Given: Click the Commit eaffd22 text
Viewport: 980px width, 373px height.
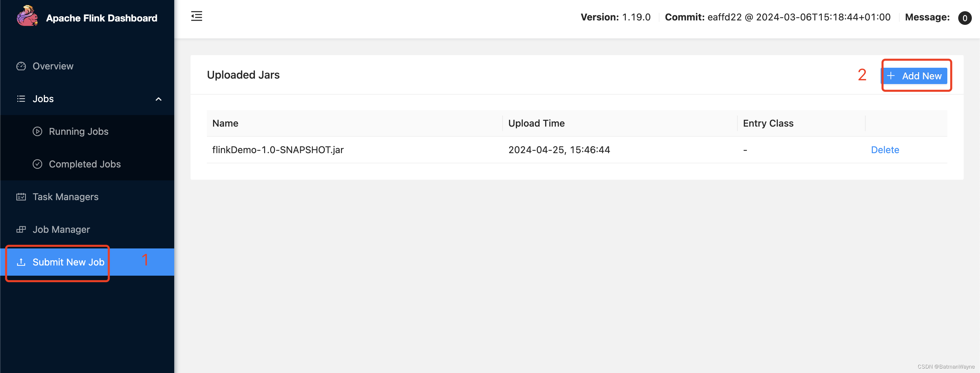Looking at the screenshot, I should pyautogui.click(x=777, y=17).
